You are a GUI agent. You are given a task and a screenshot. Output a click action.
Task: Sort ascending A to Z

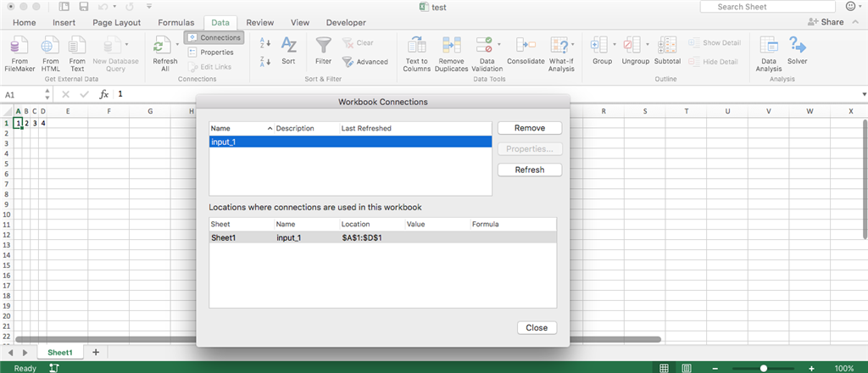(x=265, y=42)
